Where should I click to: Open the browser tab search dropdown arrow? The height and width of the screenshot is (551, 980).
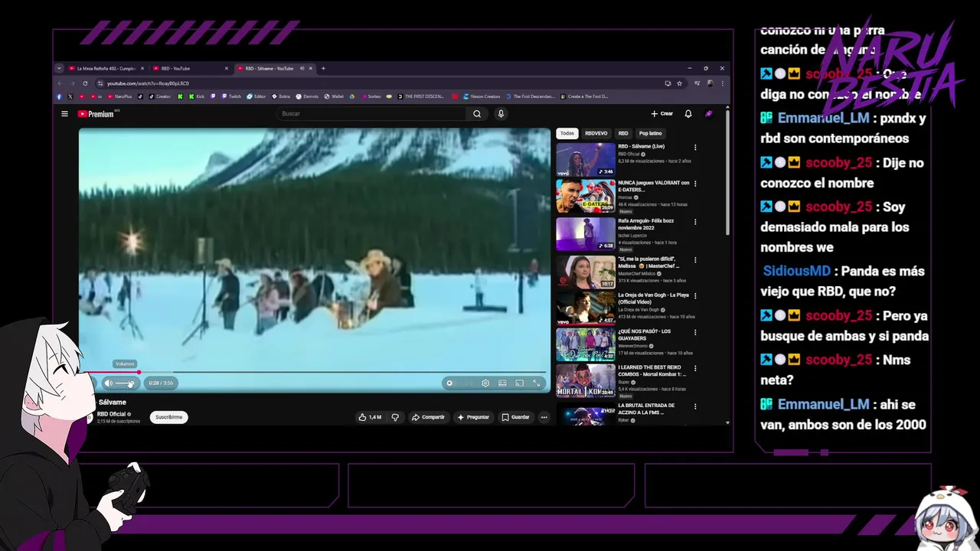pyautogui.click(x=59, y=68)
